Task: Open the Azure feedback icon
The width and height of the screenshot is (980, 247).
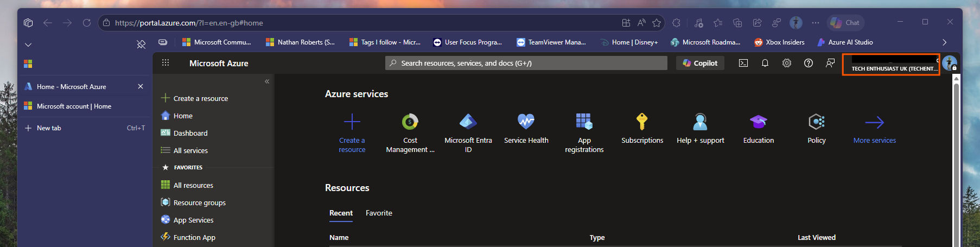Action: click(x=830, y=63)
